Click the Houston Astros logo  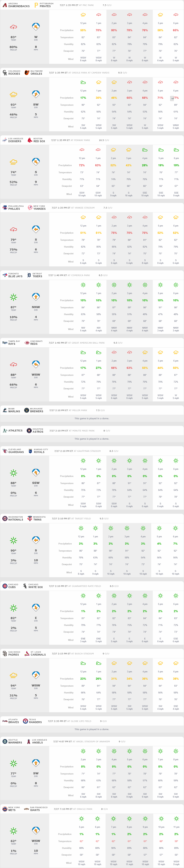pyautogui.click(x=29, y=431)
